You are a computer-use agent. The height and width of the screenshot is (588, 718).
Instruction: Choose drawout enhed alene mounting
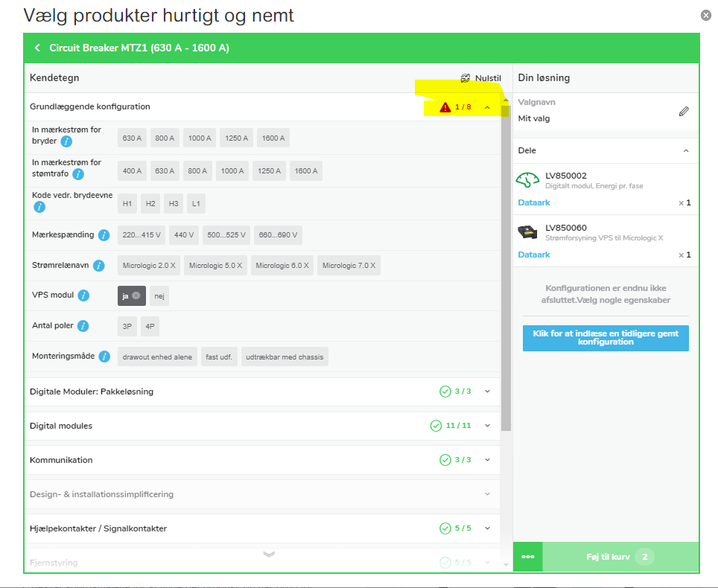point(157,357)
